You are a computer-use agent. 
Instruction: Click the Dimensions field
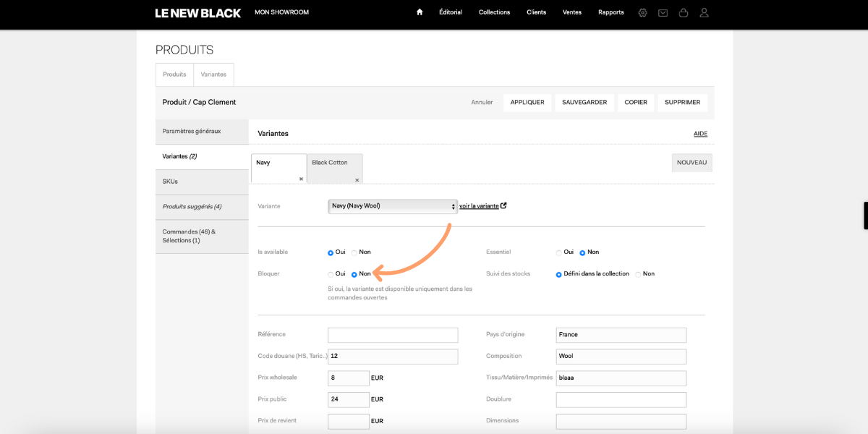621,421
